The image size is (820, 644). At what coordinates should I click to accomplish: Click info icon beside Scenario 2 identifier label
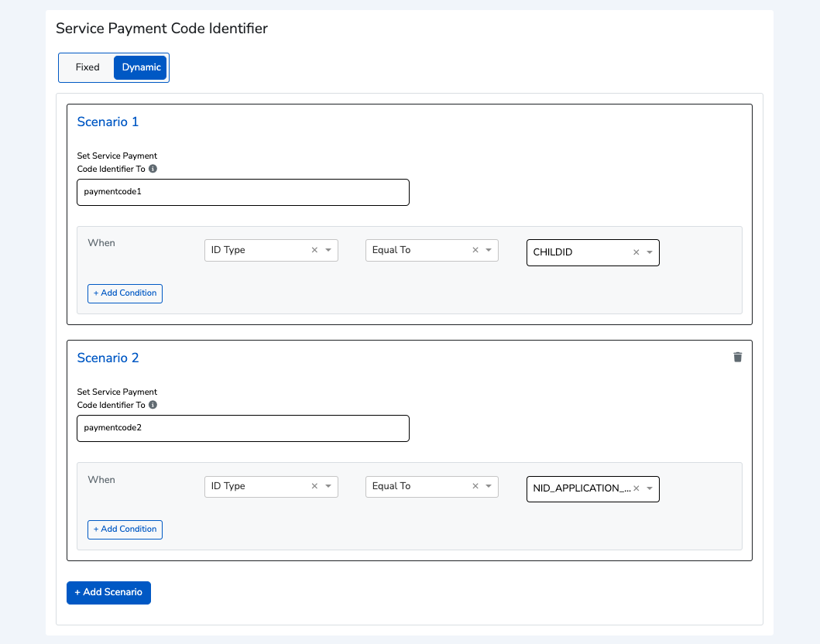pyautogui.click(x=153, y=405)
